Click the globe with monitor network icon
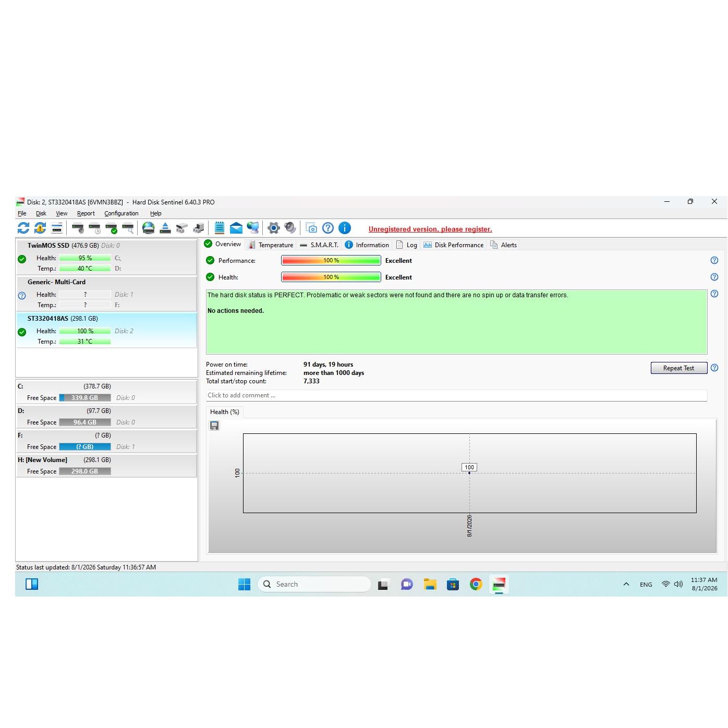Viewport: 728px width, 728px height. coord(253,228)
